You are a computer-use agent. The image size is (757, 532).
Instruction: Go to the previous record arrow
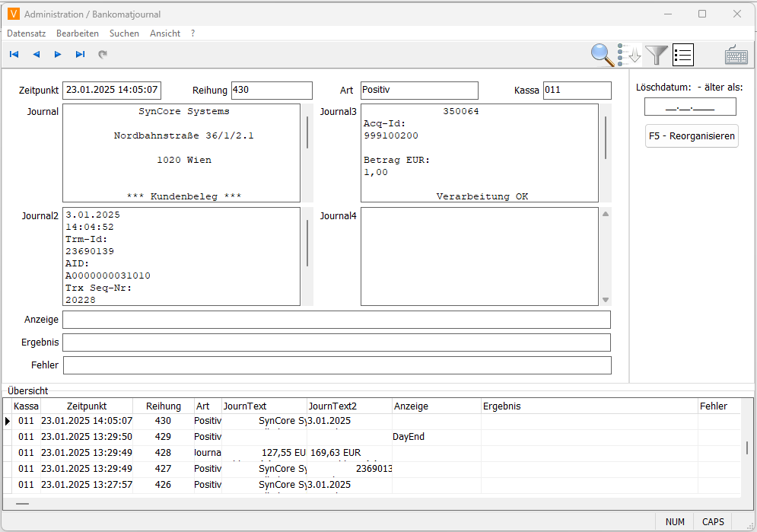click(36, 54)
